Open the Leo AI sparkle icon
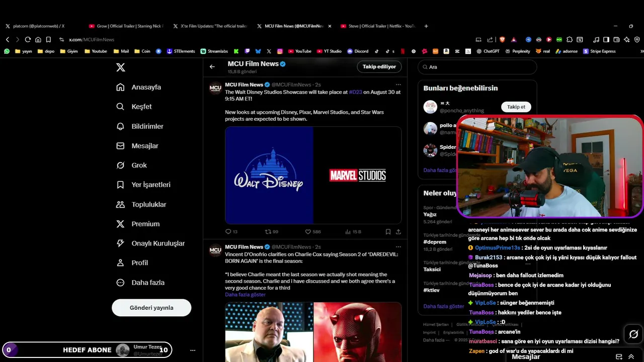Image resolution: width=644 pixels, height=362 pixels. pyautogui.click(x=626, y=39)
